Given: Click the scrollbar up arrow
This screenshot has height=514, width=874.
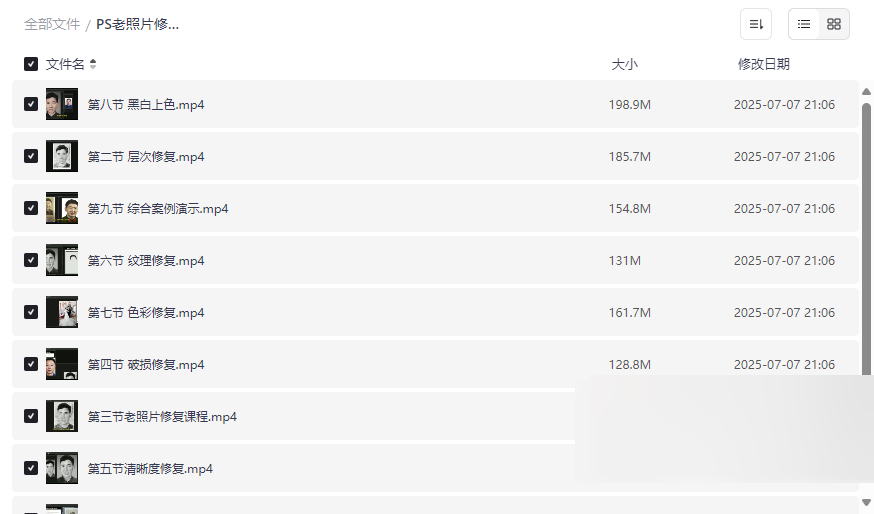Looking at the screenshot, I should click(x=866, y=93).
